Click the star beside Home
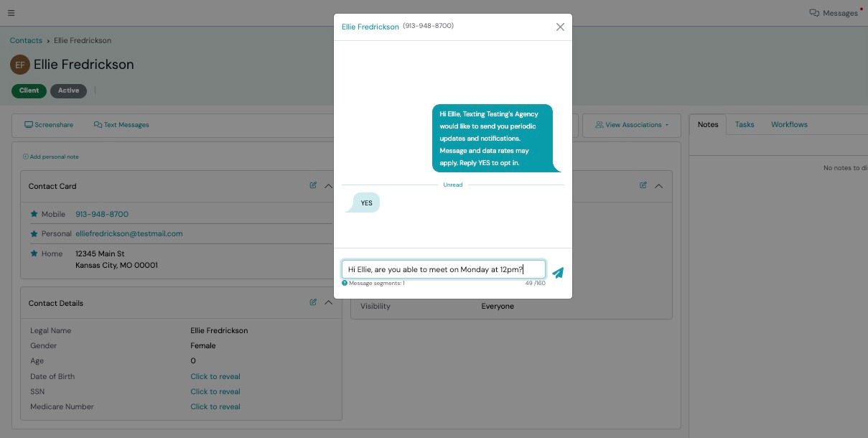Image resolution: width=868 pixels, height=438 pixels. [34, 253]
